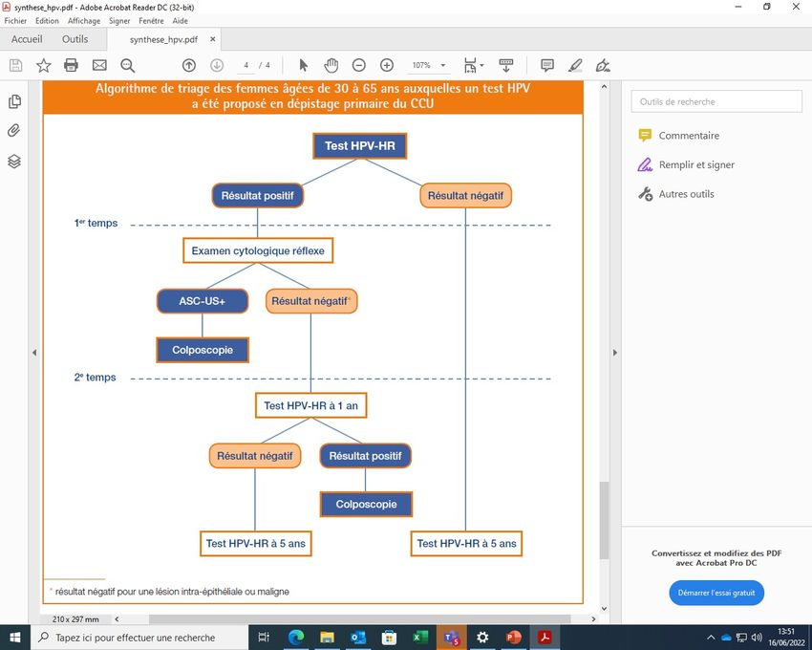Zoom out with the minus button
Screen dimensions: 812x650
tap(358, 65)
